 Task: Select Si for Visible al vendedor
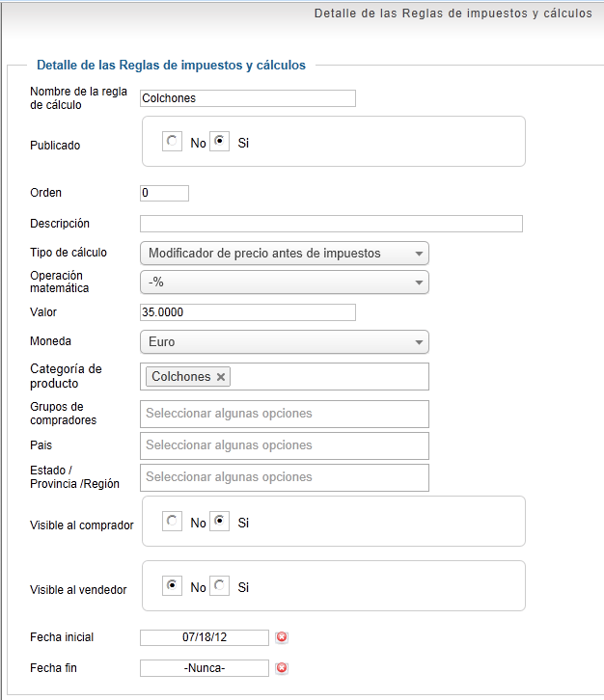(219, 585)
